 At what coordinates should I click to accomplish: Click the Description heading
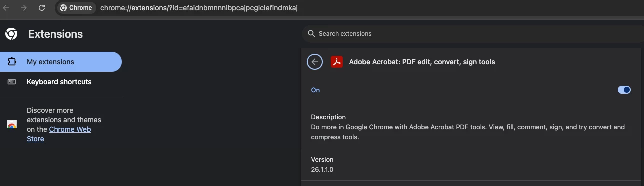[328, 117]
